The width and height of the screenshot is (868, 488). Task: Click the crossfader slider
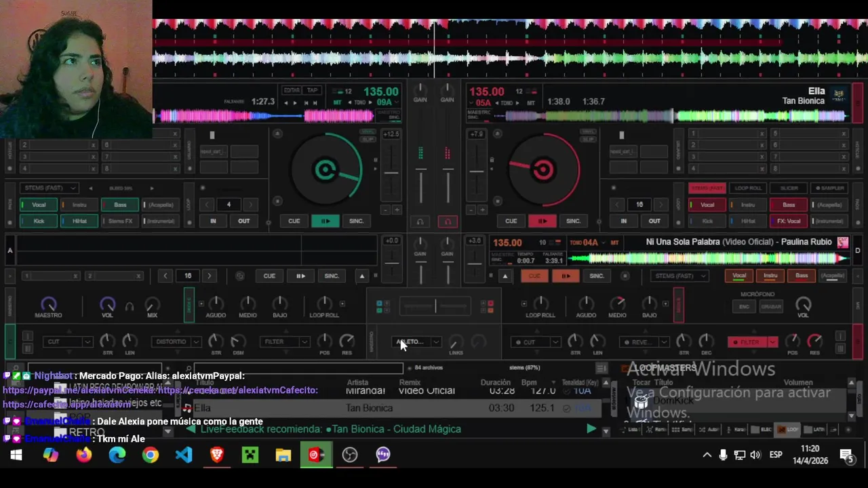click(435, 306)
